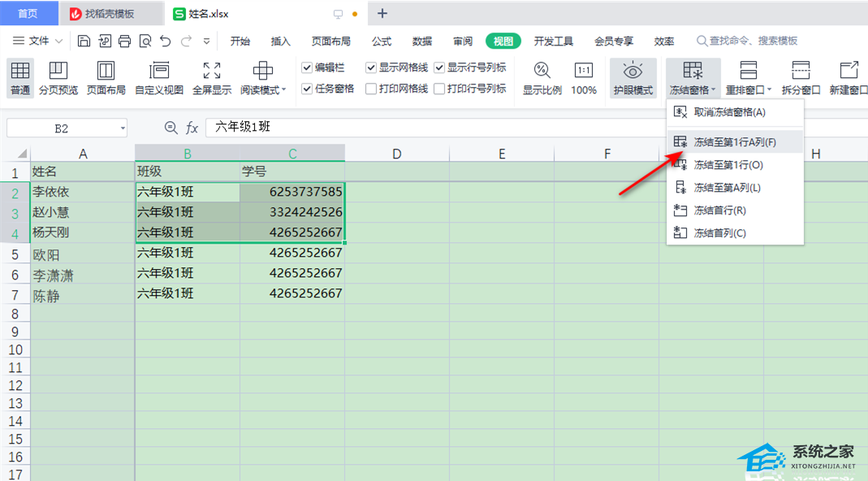
Task: Toggle Show Gridlines (显示网格线) checkbox
Action: 371,68
